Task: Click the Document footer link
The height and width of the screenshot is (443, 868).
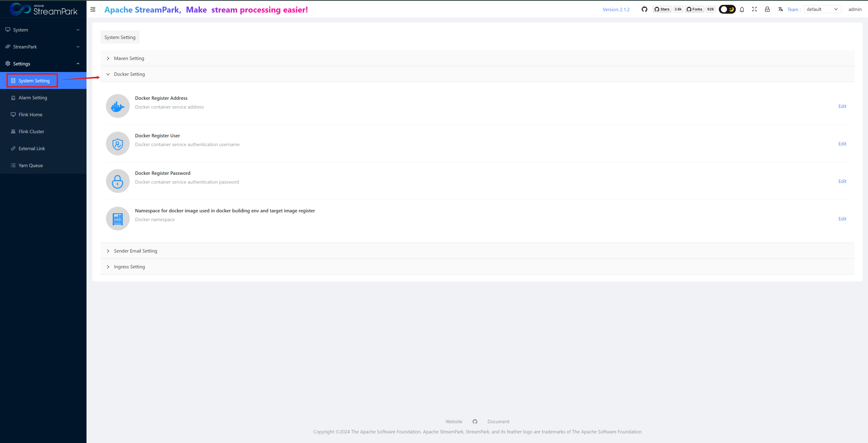Action: (x=498, y=422)
